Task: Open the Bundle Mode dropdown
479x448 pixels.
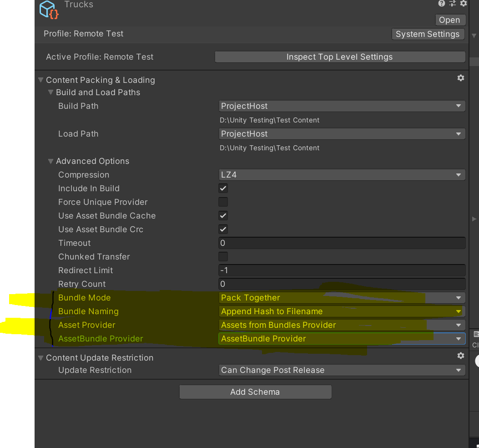Action: pyautogui.click(x=342, y=297)
